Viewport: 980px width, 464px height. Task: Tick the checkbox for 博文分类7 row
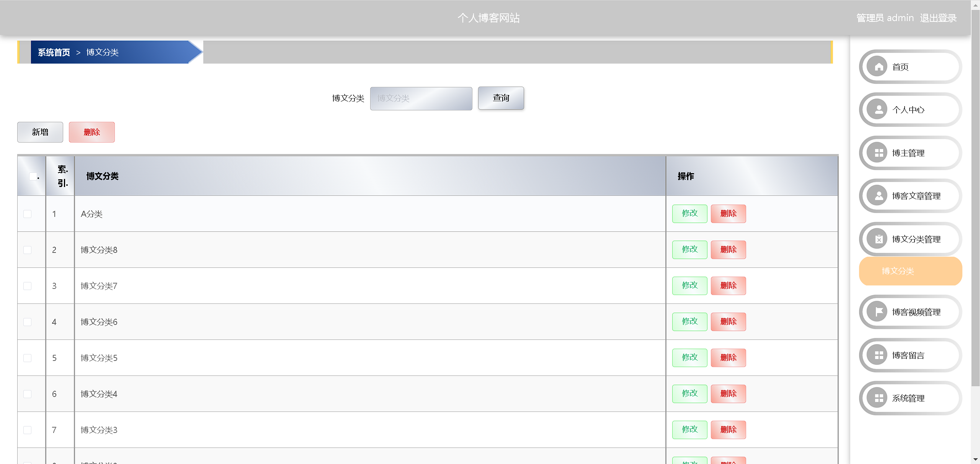coord(28,286)
